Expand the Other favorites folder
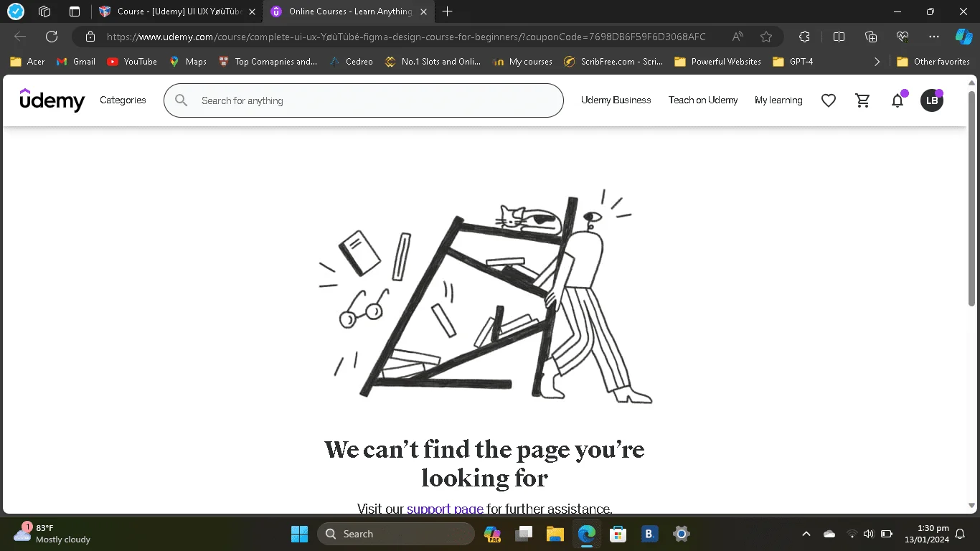This screenshot has width=980, height=551. tap(933, 62)
